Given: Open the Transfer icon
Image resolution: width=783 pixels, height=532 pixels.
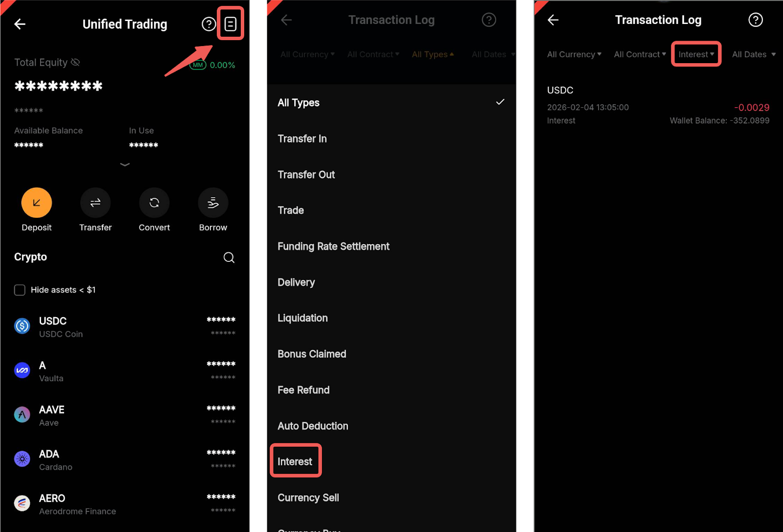Looking at the screenshot, I should click(x=95, y=203).
